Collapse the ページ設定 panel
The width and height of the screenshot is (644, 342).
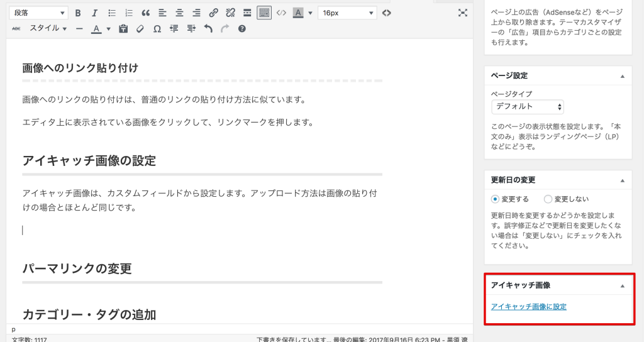click(622, 76)
